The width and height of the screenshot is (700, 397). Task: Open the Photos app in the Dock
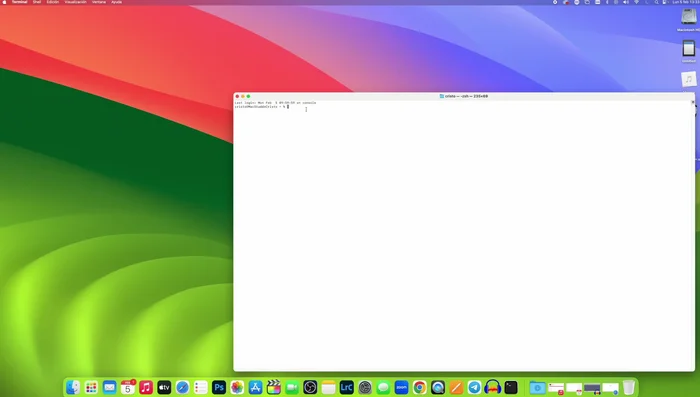tap(237, 387)
